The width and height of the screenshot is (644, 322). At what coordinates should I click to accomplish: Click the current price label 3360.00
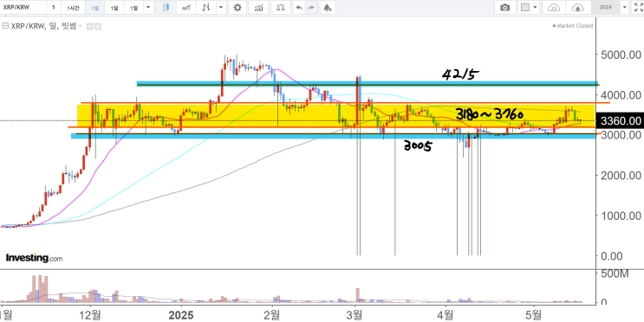(621, 121)
